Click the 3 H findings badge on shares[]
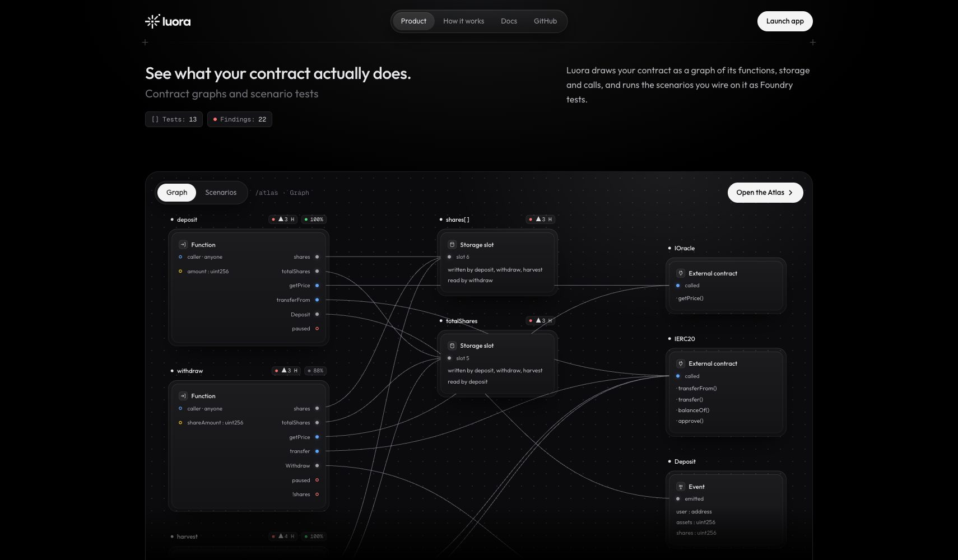Image resolution: width=958 pixels, height=560 pixels. pos(541,220)
